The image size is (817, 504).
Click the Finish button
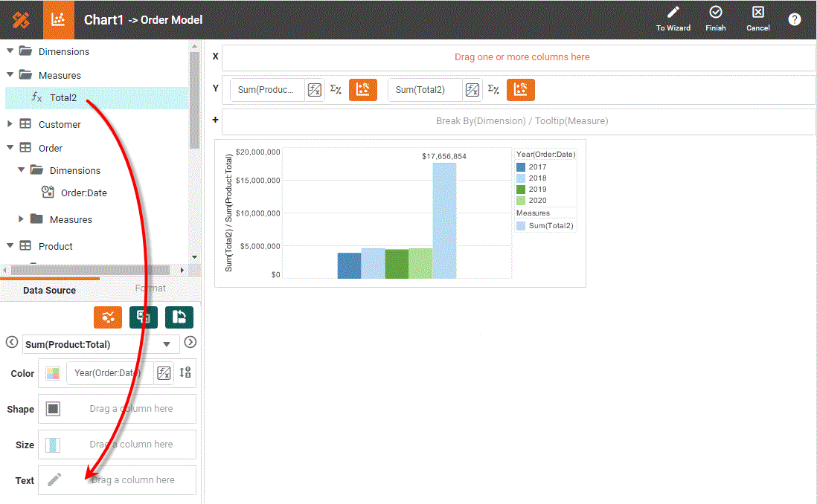pyautogui.click(x=715, y=19)
